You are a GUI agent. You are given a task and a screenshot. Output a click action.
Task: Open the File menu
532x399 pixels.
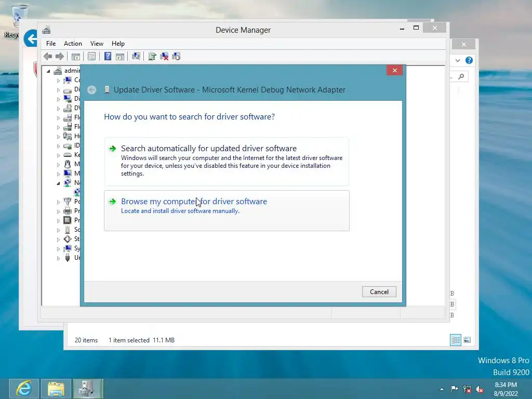[x=51, y=44]
